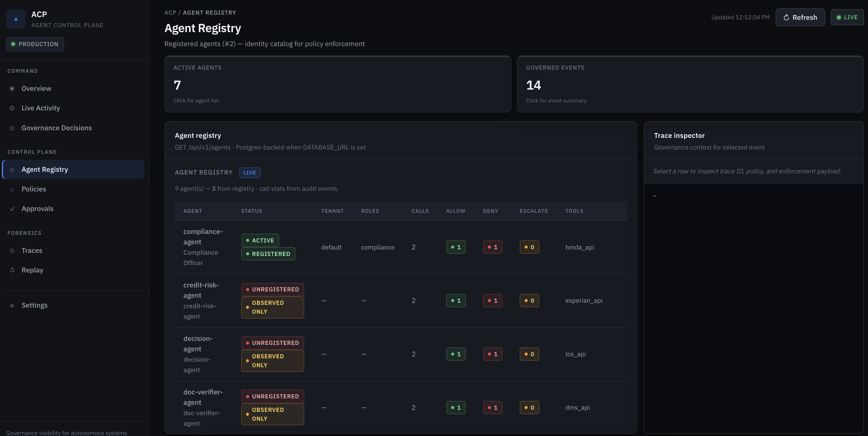
Task: Click the Traces sidebar icon
Action: coord(12,250)
